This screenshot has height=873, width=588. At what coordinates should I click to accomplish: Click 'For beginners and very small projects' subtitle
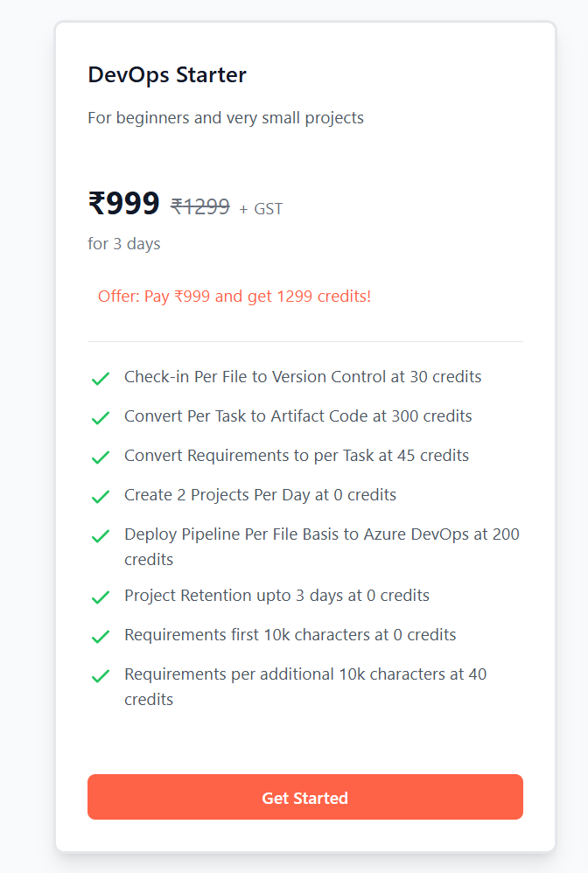(x=226, y=118)
